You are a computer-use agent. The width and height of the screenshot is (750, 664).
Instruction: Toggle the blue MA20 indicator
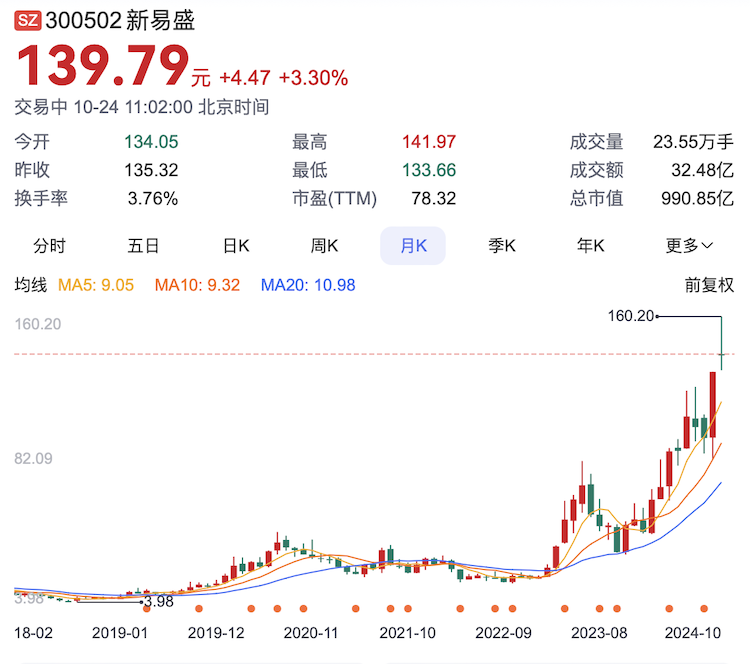[308, 285]
